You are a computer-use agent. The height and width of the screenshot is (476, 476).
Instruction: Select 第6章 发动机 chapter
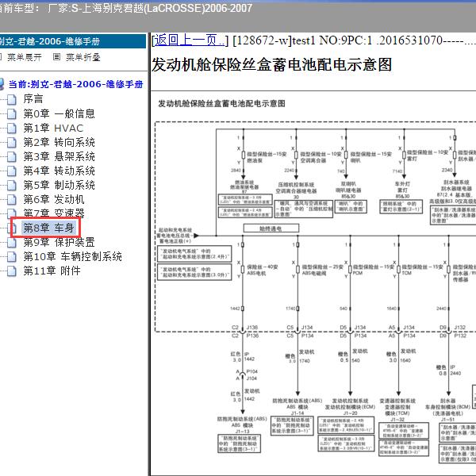(54, 199)
